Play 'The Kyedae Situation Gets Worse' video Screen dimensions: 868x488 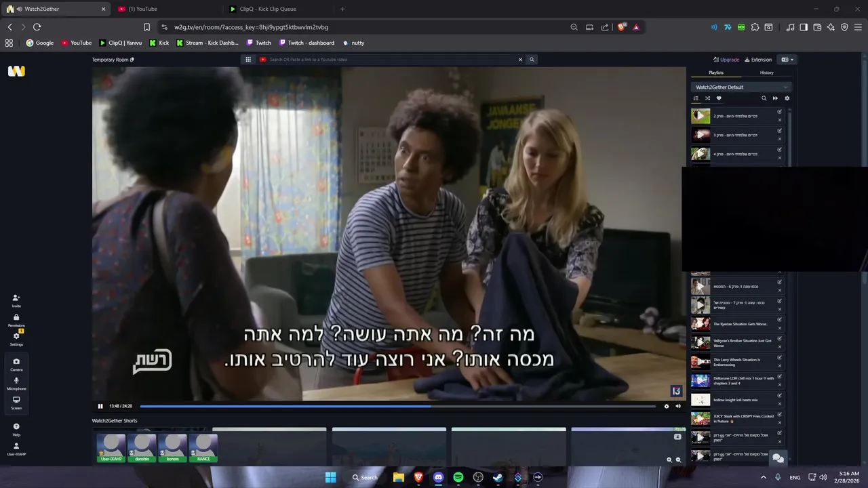(x=701, y=324)
